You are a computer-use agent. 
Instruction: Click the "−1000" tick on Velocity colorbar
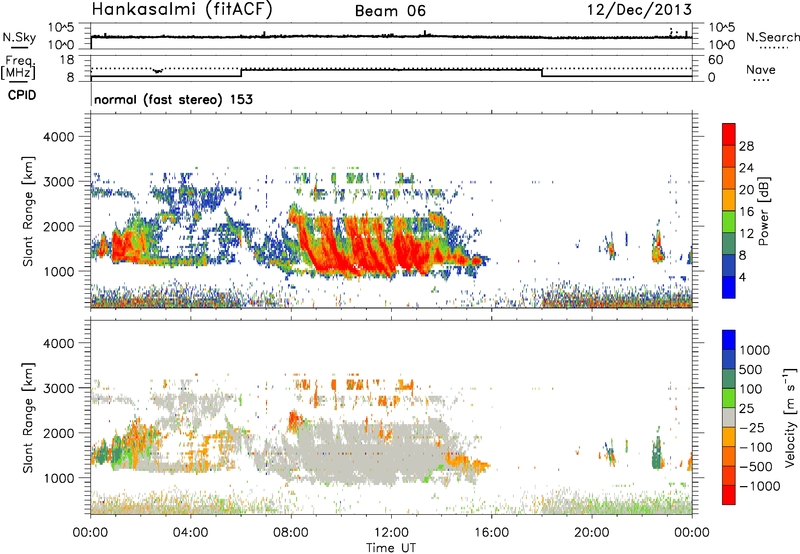click(759, 486)
